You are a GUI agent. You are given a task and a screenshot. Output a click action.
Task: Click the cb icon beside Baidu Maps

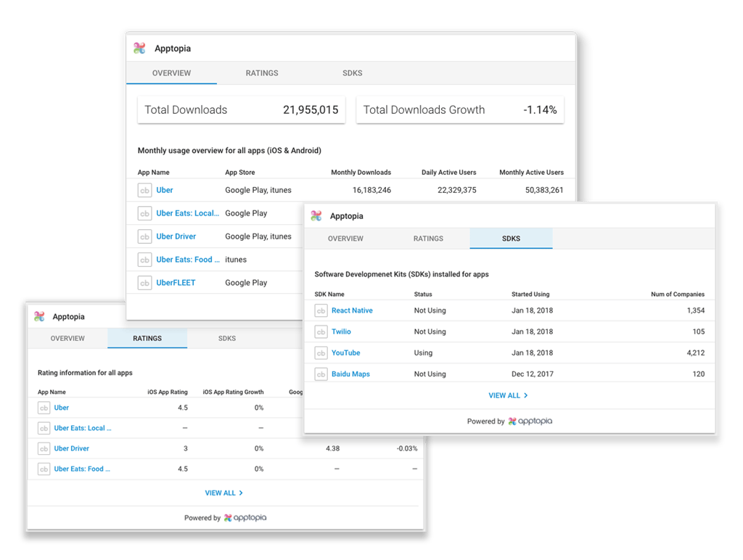320,374
